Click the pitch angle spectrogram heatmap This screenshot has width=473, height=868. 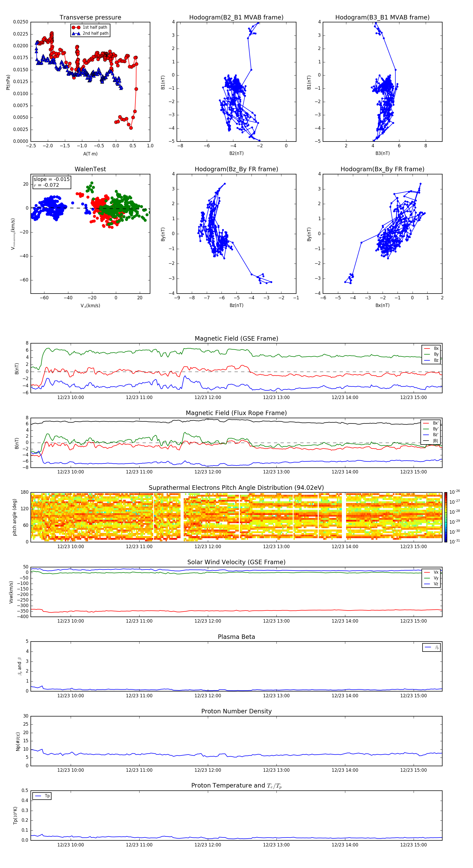[x=236, y=517]
